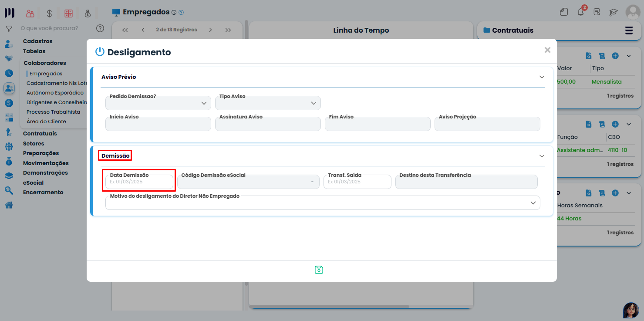Viewport: 644px width, 321px height.
Task: Click inside the Data Demissão field
Action: 138,182
